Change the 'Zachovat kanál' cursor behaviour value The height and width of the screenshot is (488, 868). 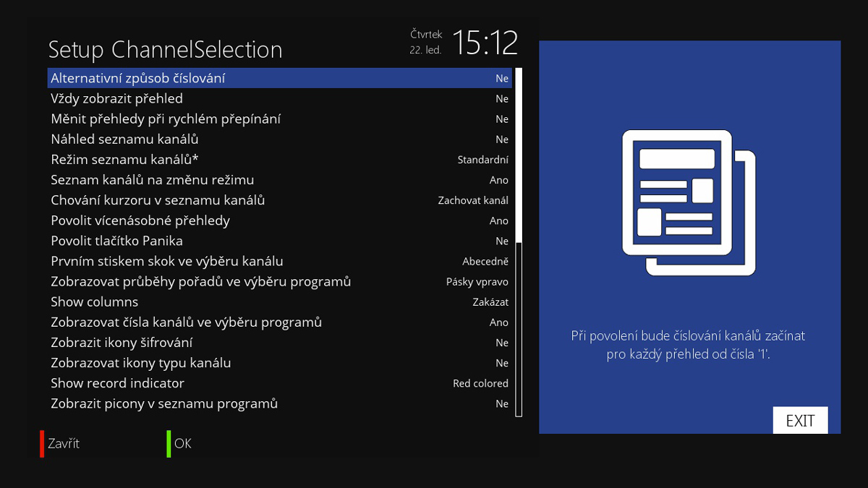473,200
